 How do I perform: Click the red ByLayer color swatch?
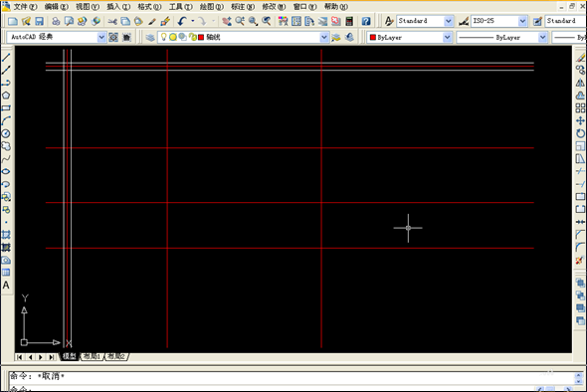pyautogui.click(x=372, y=37)
